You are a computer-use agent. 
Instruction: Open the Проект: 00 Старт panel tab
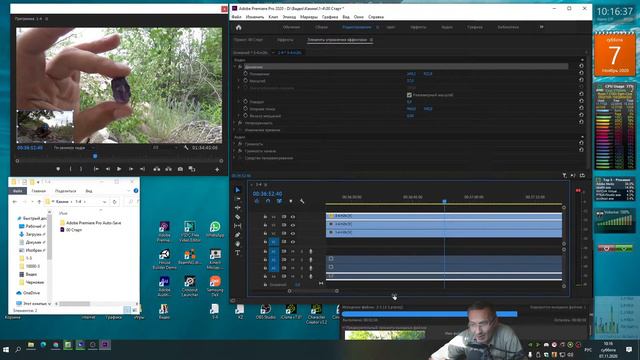[x=248, y=40]
